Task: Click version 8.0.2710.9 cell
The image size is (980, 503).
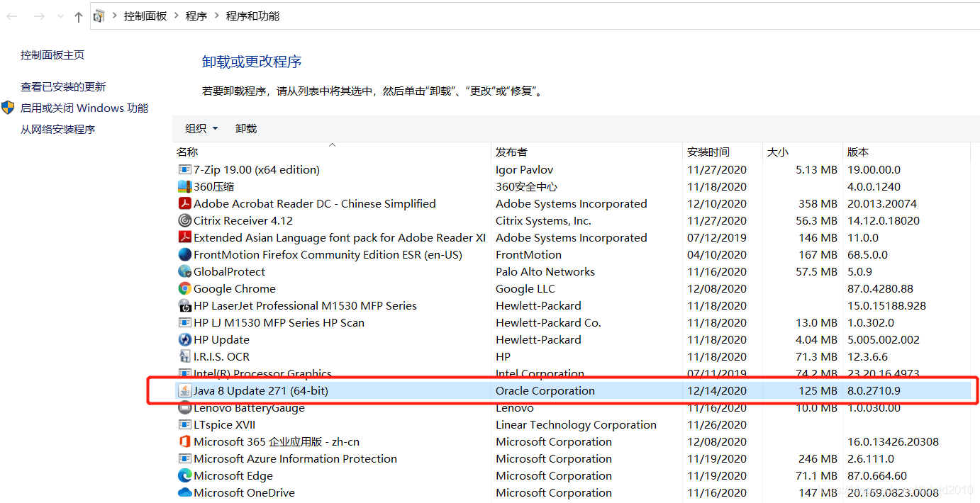Action: point(874,391)
